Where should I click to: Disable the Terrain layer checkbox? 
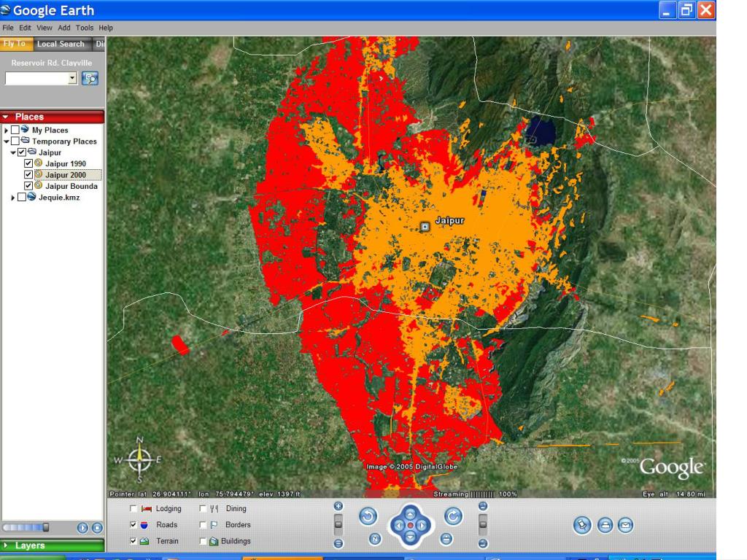(133, 541)
